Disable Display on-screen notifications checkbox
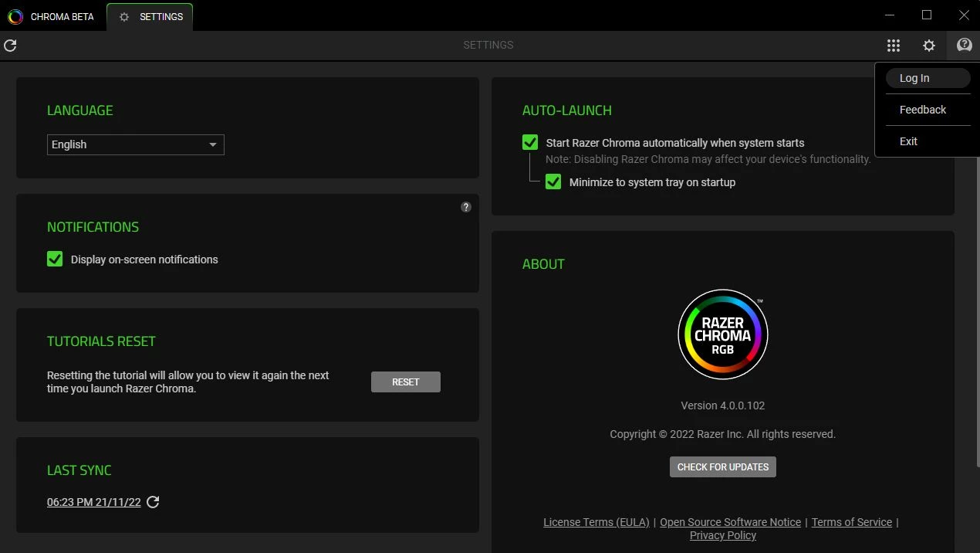 pyautogui.click(x=55, y=259)
